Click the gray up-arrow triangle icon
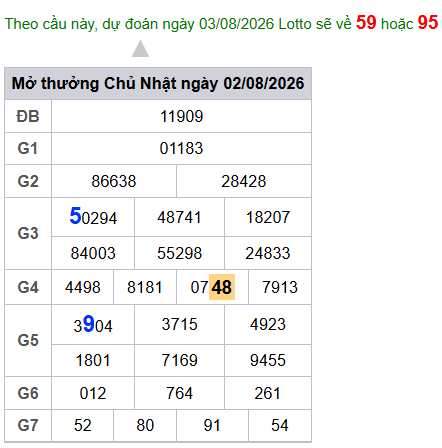Screen dimensions: 442x448 point(140,49)
